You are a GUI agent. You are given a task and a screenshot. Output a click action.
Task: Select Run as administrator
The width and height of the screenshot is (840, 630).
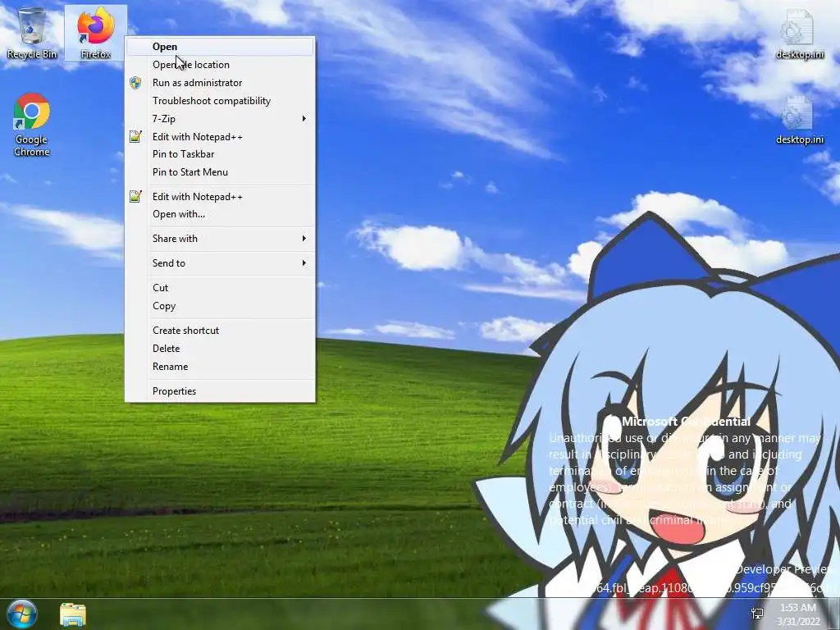[220, 83]
